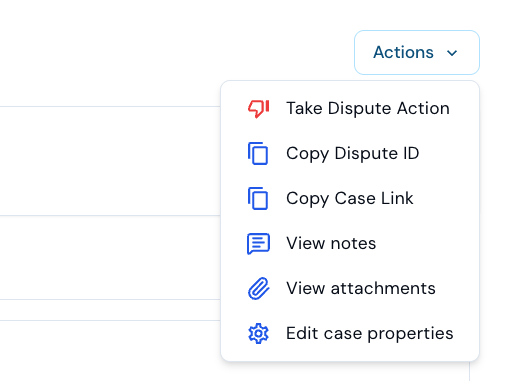Select Take Dispute Action menu entry

click(350, 108)
